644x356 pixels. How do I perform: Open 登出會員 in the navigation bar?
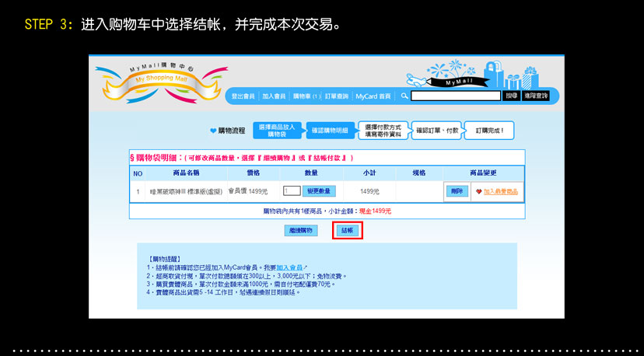pos(243,96)
